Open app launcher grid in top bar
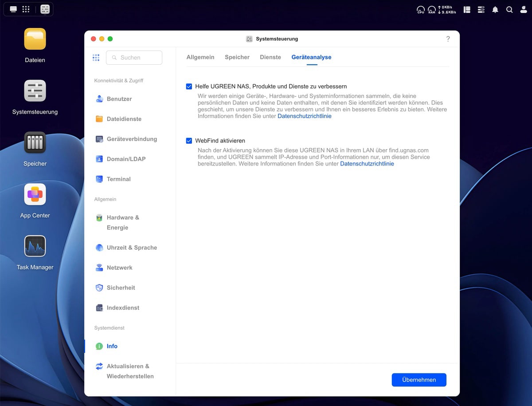This screenshot has height=406, width=532. tap(26, 9)
